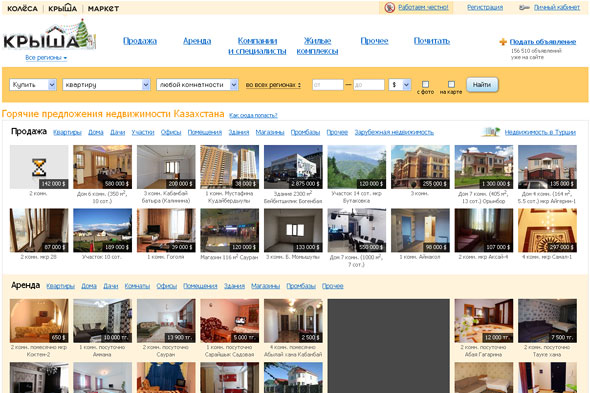Open the любой комнатности rooms dropdown
The width and height of the screenshot is (590, 393).
click(197, 85)
